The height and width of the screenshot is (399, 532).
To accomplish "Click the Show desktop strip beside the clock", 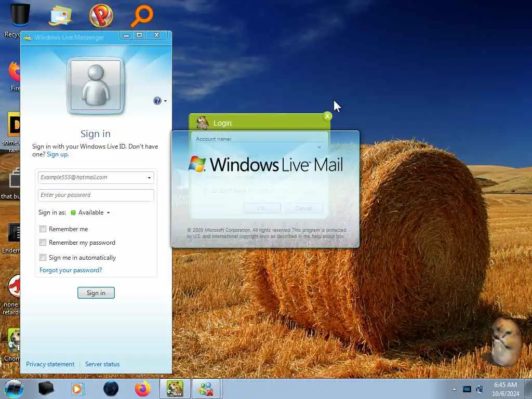I will tap(528, 389).
